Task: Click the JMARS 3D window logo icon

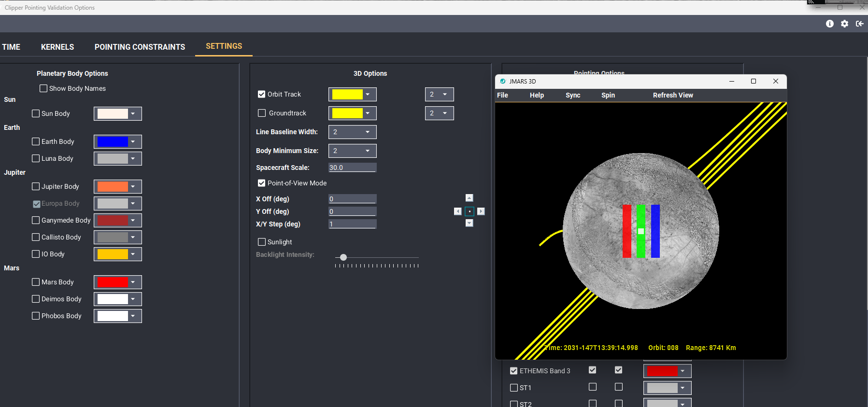Action: coord(503,81)
